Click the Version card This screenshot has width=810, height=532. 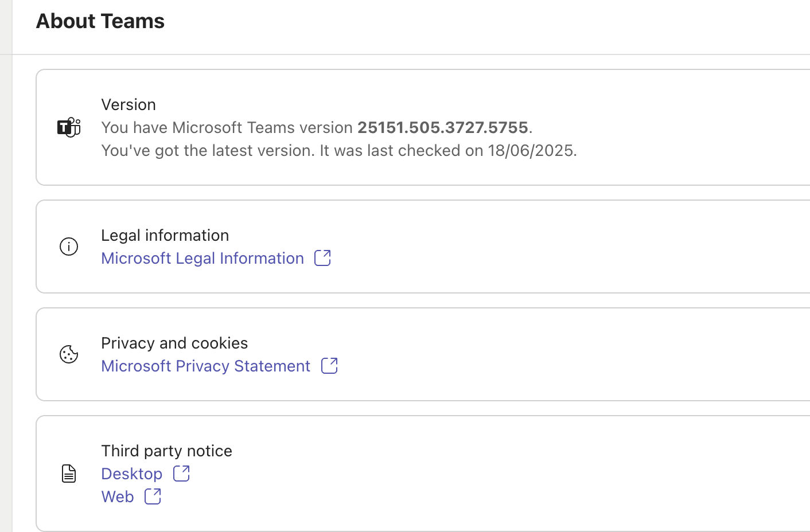[x=402, y=127]
